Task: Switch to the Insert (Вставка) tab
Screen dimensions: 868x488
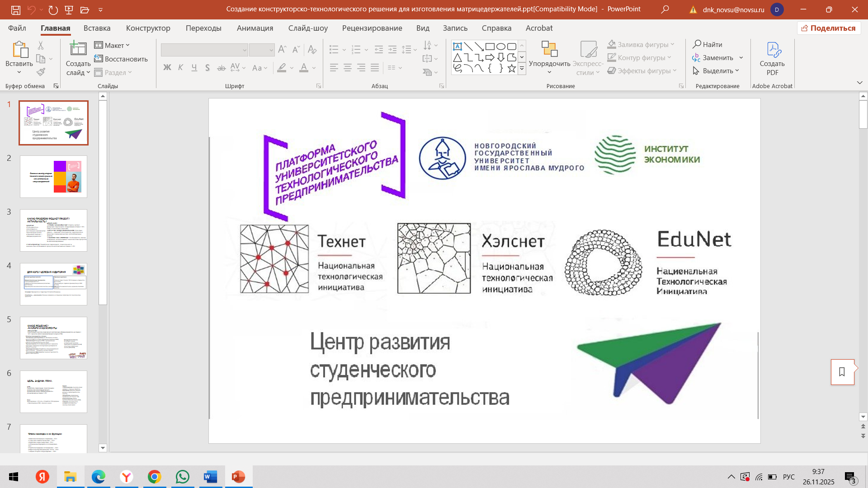Action: (97, 28)
